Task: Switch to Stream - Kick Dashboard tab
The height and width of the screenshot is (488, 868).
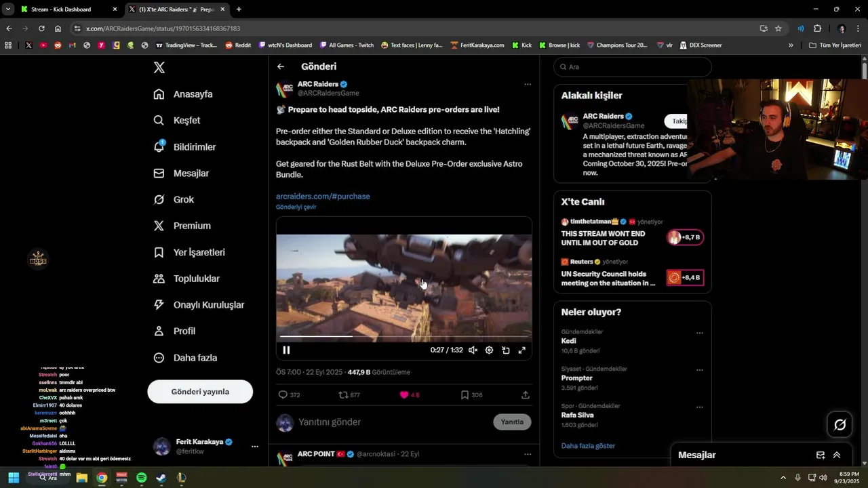Action: [x=68, y=9]
